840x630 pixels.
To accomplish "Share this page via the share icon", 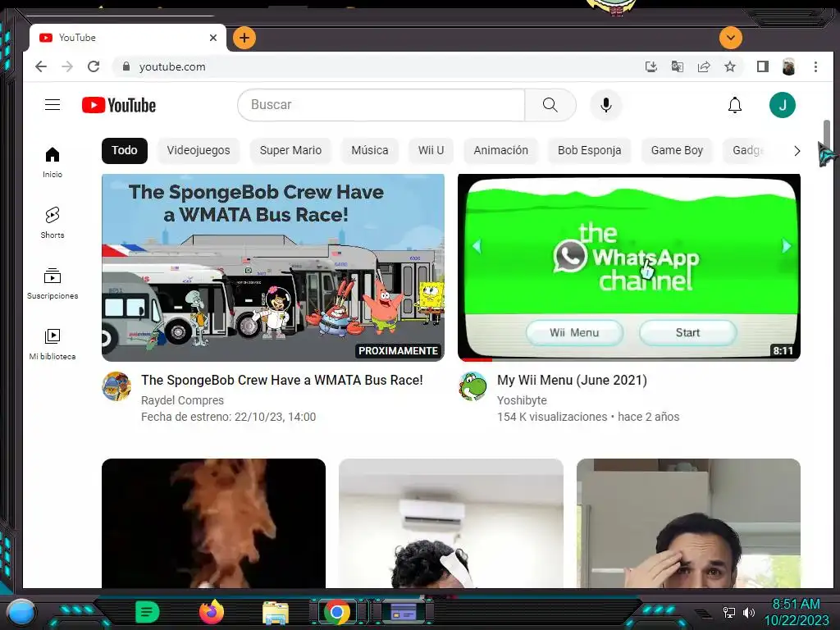I will click(703, 66).
